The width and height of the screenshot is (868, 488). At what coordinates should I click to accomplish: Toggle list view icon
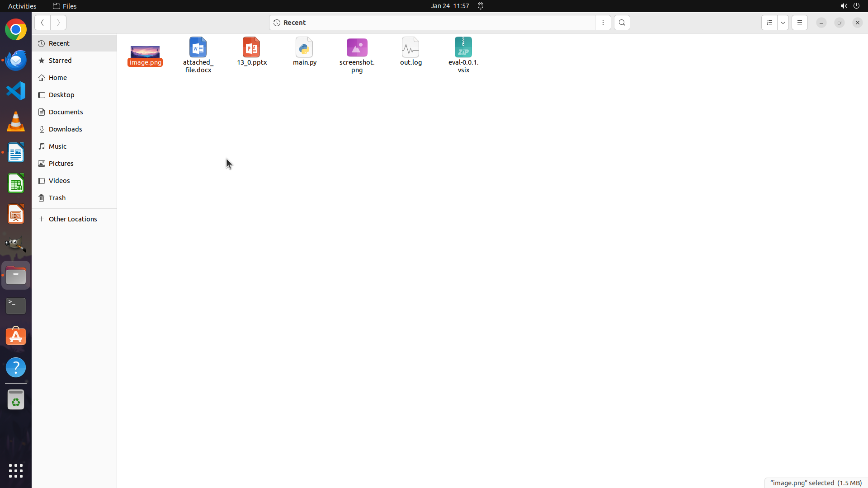[x=769, y=23]
